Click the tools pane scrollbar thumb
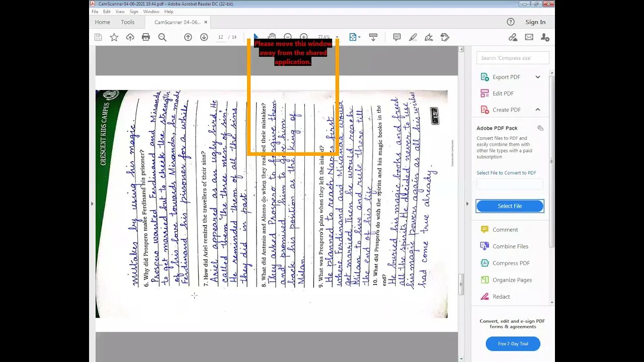 [551, 161]
